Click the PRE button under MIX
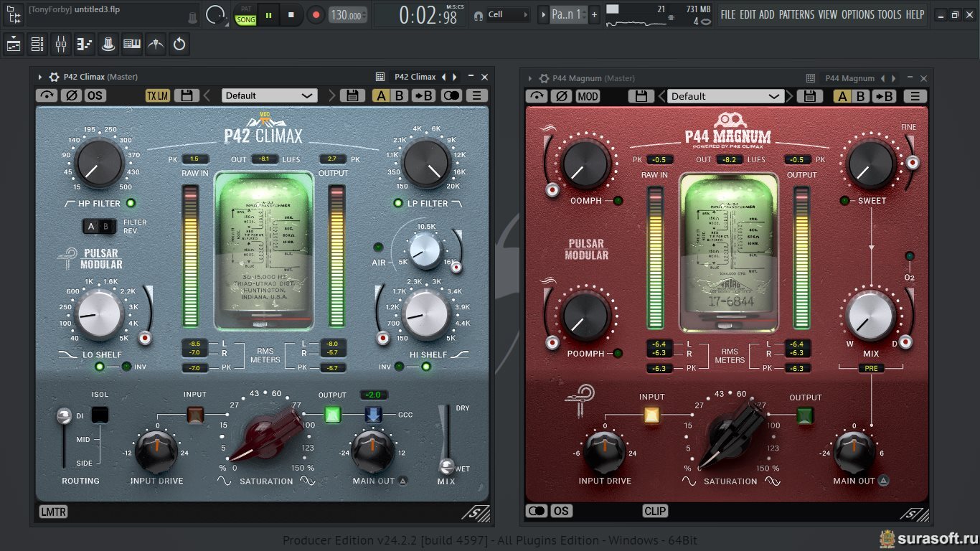980x551 pixels. [872, 368]
